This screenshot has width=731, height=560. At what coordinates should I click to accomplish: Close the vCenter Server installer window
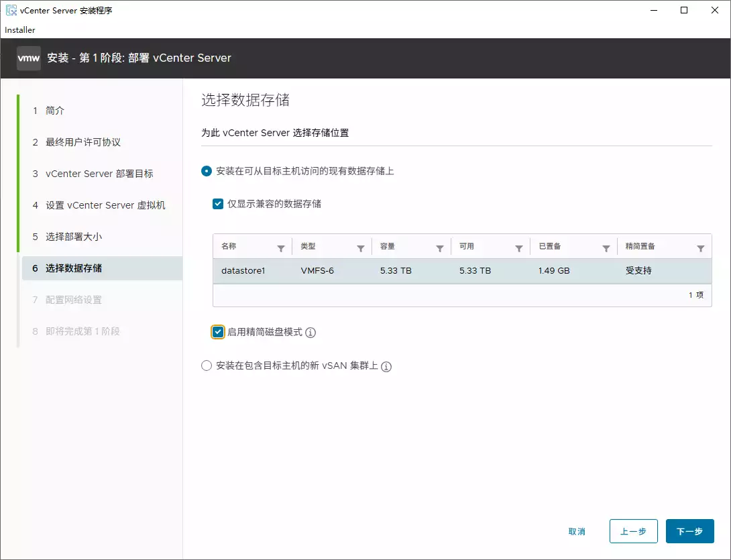(x=715, y=10)
